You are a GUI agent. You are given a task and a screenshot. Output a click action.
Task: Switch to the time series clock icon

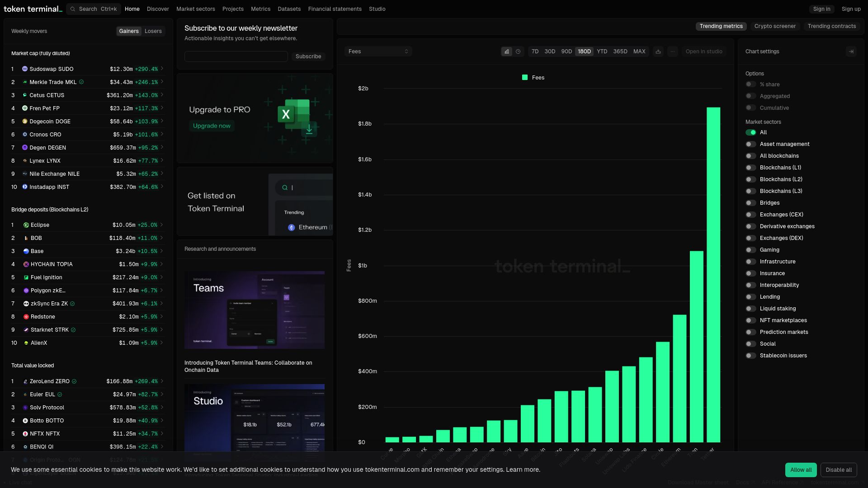click(518, 52)
